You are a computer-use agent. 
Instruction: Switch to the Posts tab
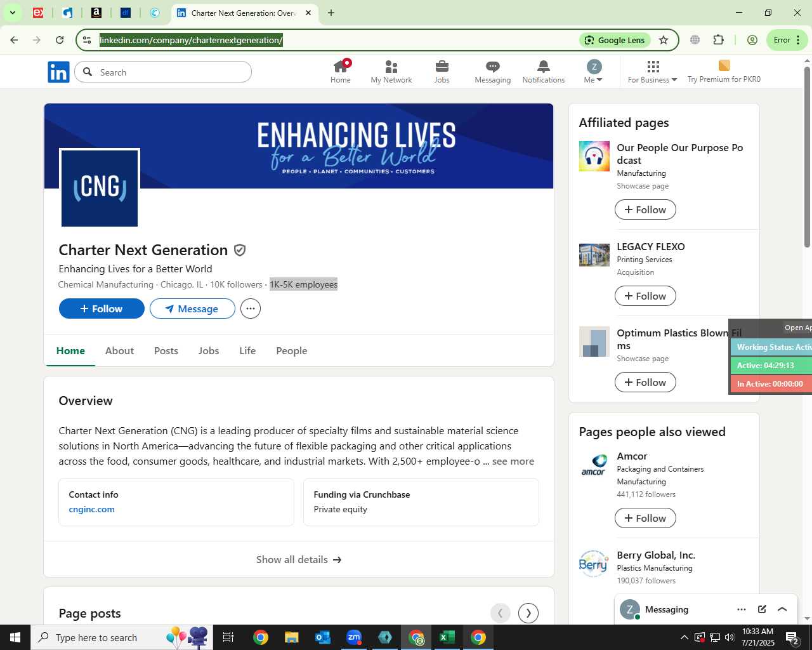166,350
